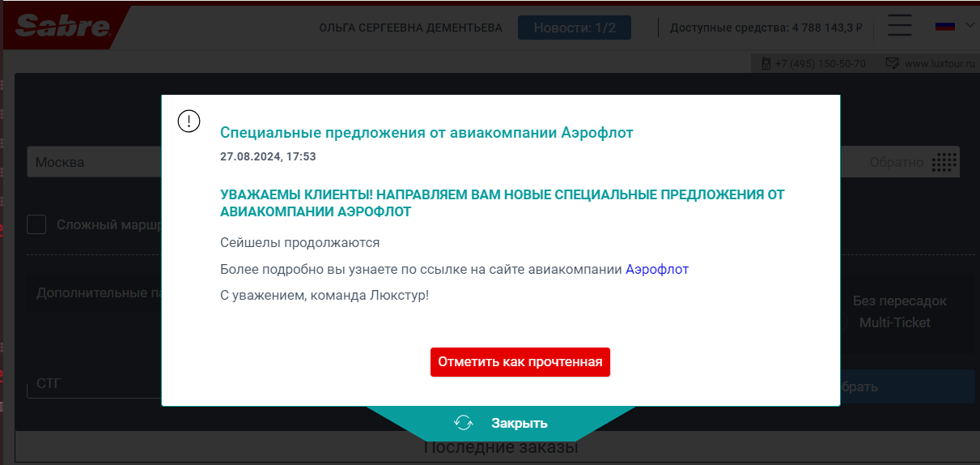
Task: Follow the blue Аэрофлот link
Action: [x=656, y=269]
